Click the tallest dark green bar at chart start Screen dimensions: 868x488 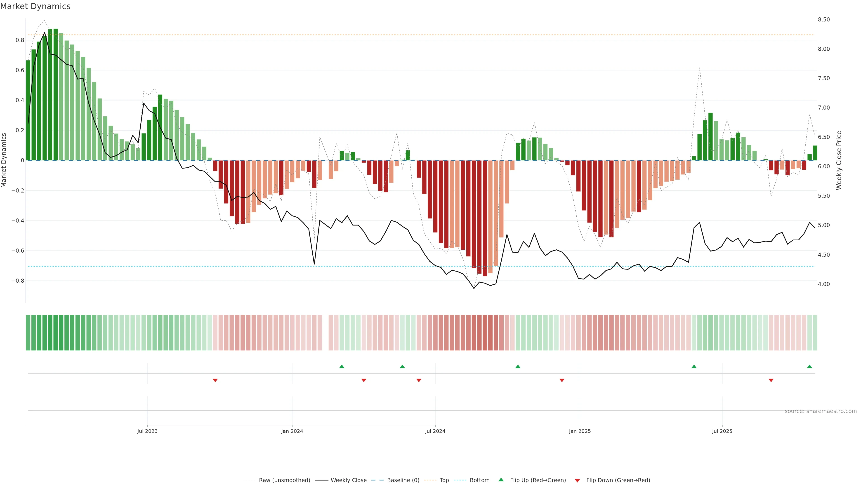(x=56, y=94)
